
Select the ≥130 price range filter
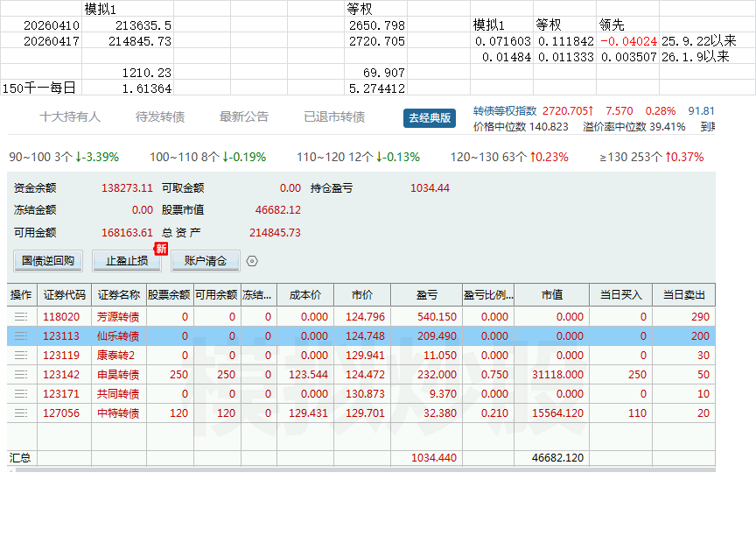pyautogui.click(x=651, y=157)
